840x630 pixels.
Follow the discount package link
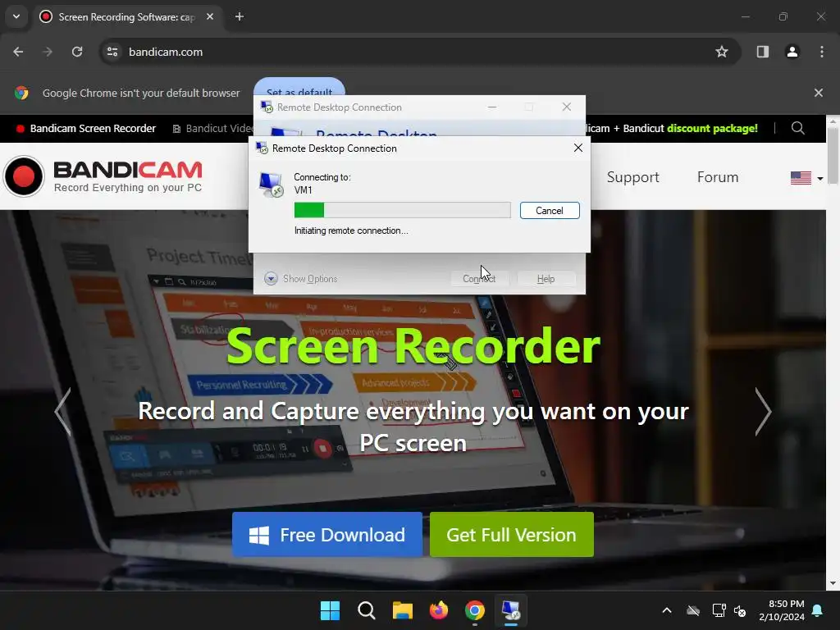(712, 129)
